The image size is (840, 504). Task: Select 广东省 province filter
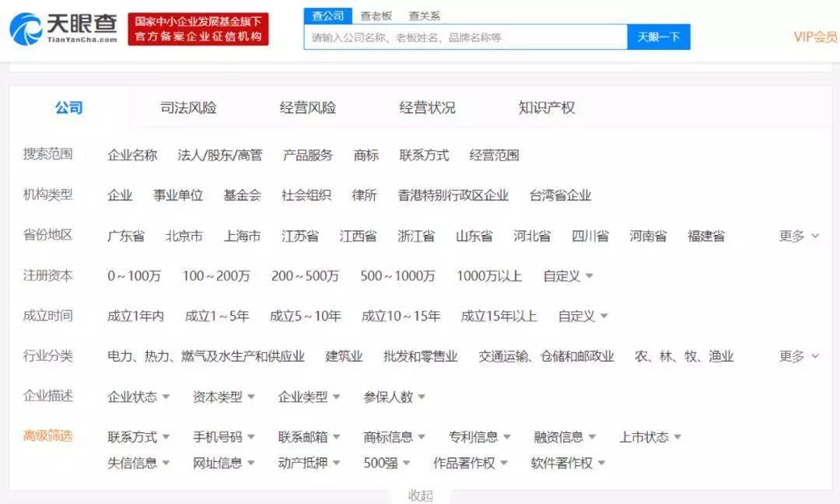pyautogui.click(x=126, y=236)
